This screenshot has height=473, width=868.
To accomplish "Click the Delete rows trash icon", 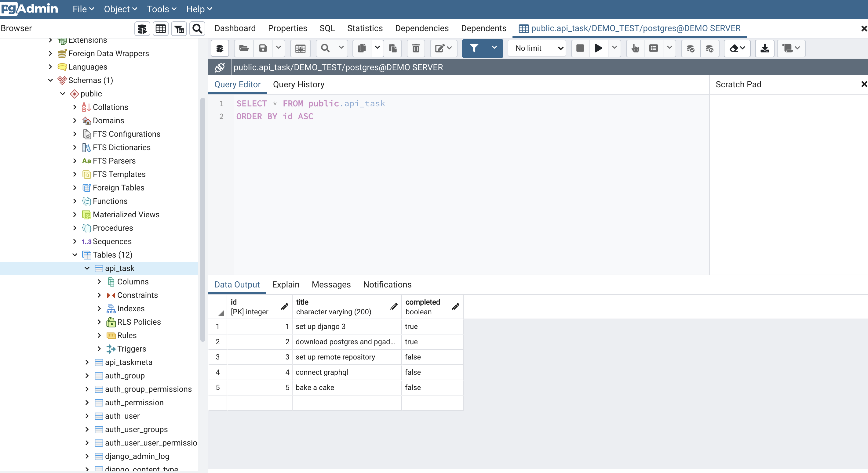I will [416, 48].
